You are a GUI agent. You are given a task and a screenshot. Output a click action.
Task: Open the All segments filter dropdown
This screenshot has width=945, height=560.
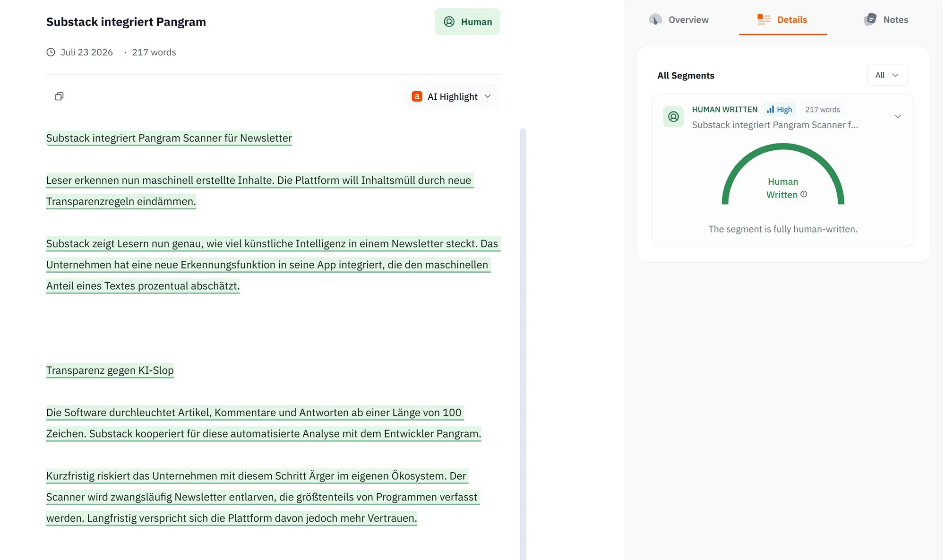(887, 75)
